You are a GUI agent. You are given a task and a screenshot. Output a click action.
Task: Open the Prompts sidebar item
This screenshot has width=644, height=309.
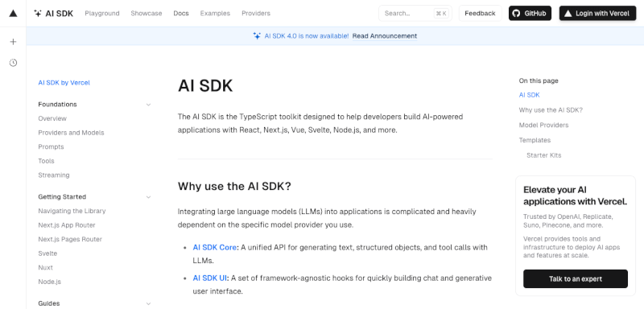(x=51, y=147)
